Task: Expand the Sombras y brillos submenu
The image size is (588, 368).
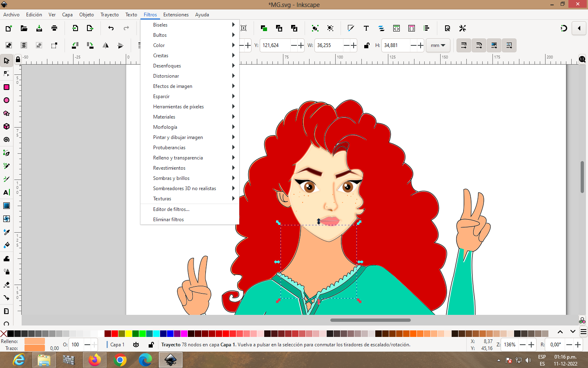Action: point(189,178)
